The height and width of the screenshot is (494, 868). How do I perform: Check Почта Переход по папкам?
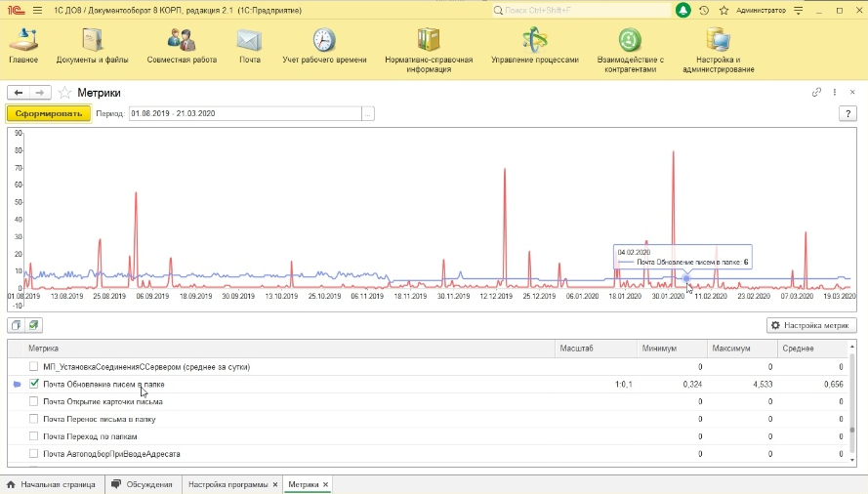tap(34, 436)
